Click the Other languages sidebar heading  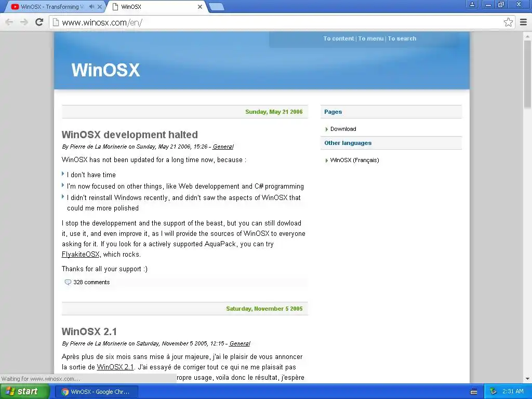tap(348, 143)
